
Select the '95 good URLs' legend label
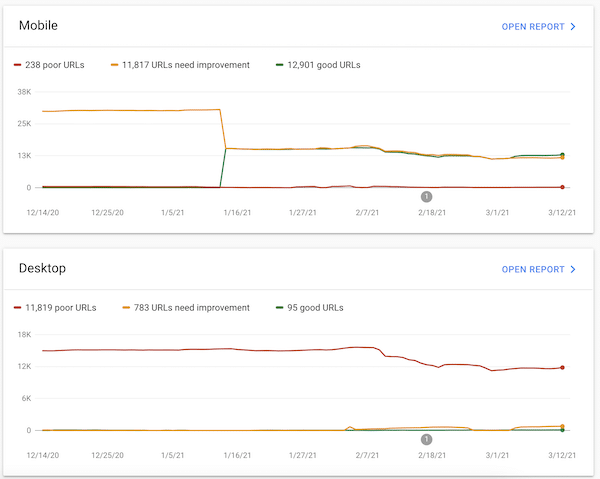[315, 308]
